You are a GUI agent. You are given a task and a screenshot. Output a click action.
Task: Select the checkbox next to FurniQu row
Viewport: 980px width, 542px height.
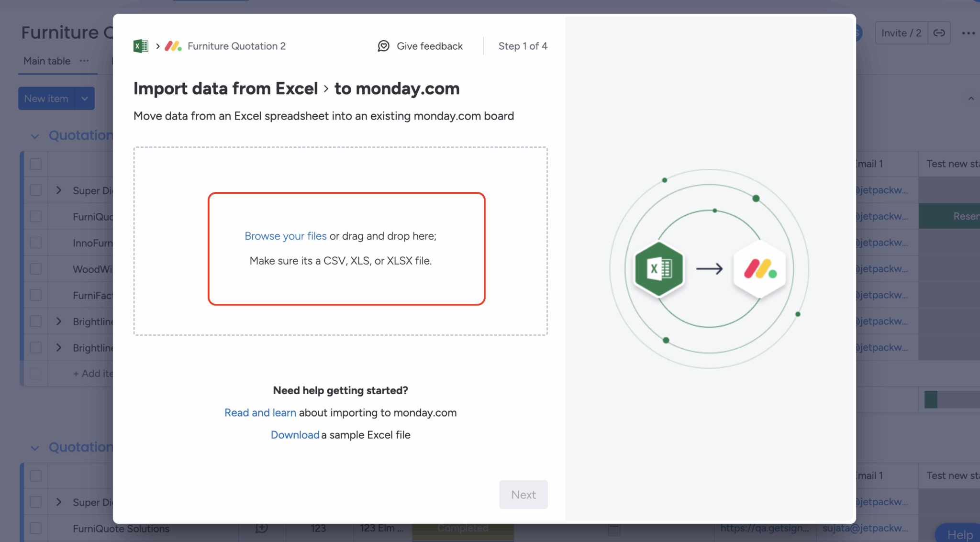pos(36,217)
